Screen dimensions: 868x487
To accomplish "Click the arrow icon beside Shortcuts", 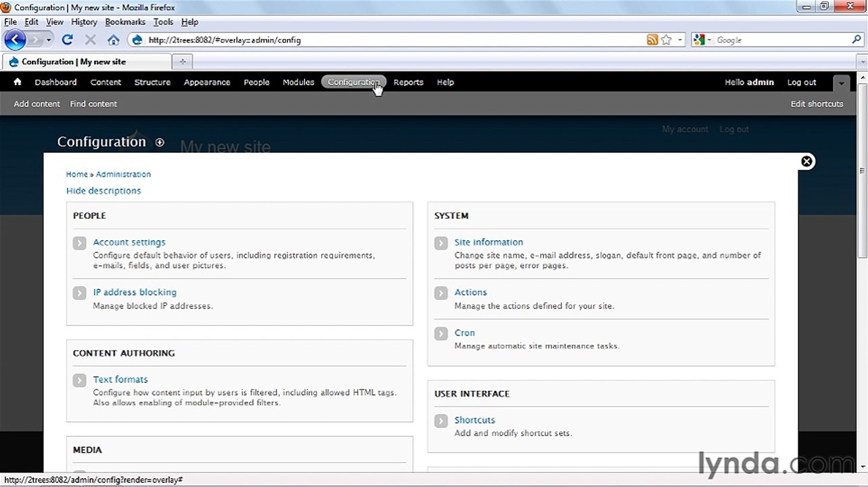I will [441, 421].
